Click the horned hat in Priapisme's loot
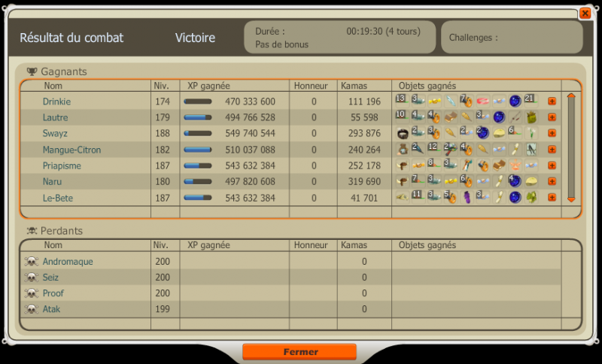Screen dimensions: 602x364 [x=402, y=165]
